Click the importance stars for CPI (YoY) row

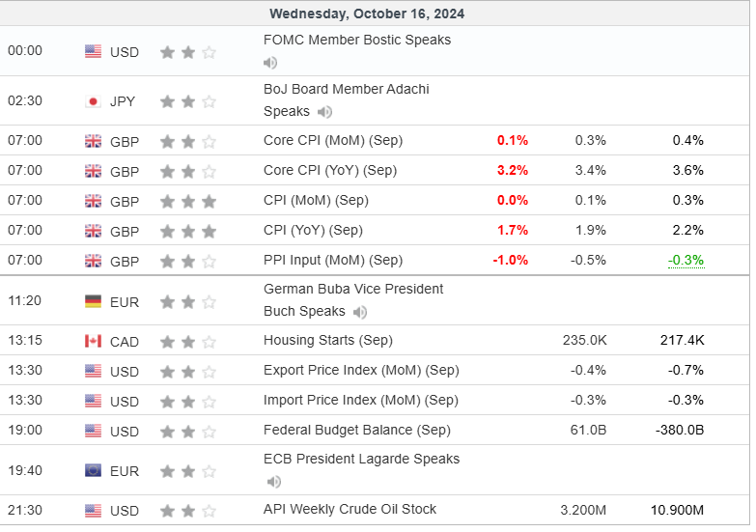(x=188, y=231)
